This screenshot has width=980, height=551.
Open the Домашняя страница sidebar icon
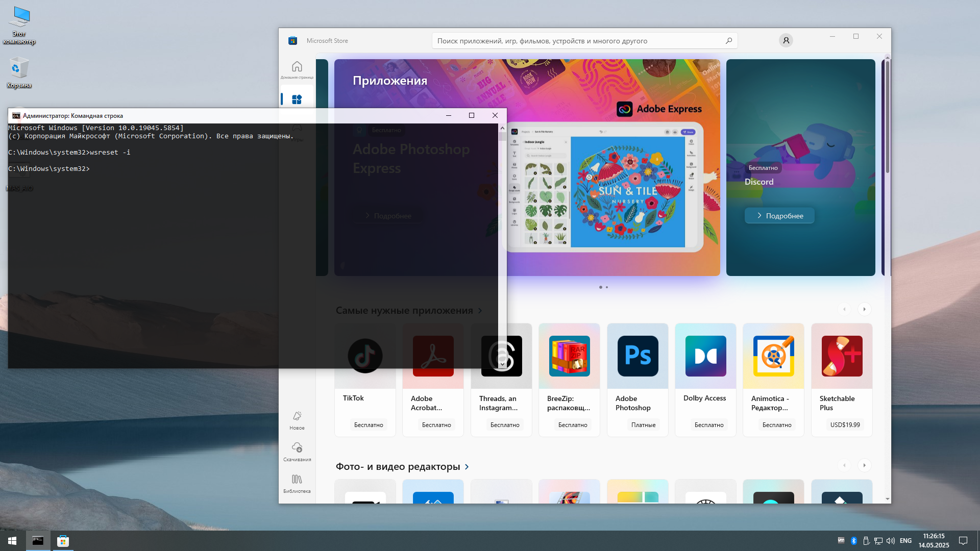[297, 67]
